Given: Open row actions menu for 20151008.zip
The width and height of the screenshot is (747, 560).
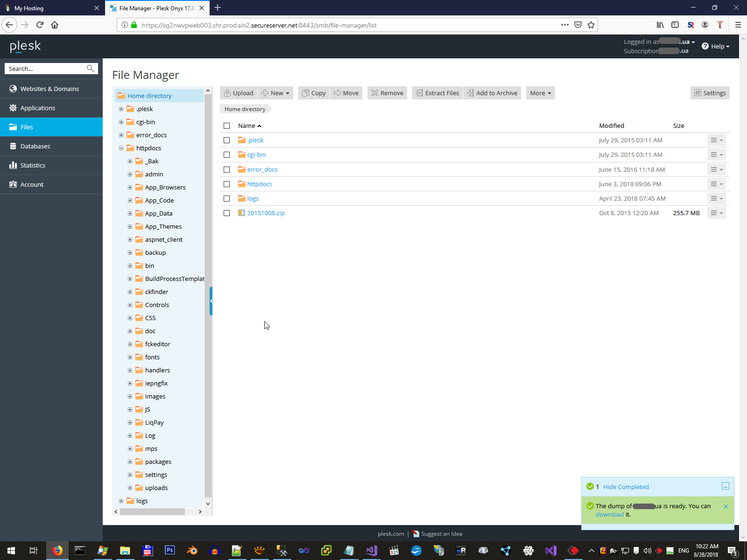Looking at the screenshot, I should (717, 213).
